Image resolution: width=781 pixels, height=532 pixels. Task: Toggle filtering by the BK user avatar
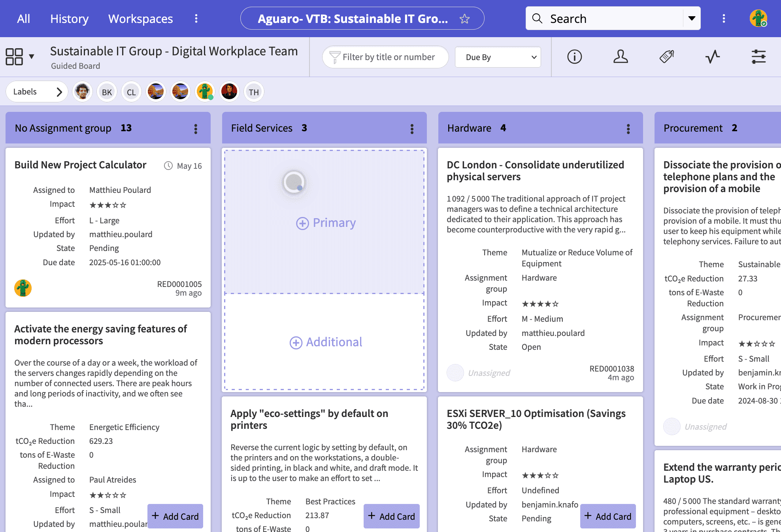(x=107, y=91)
